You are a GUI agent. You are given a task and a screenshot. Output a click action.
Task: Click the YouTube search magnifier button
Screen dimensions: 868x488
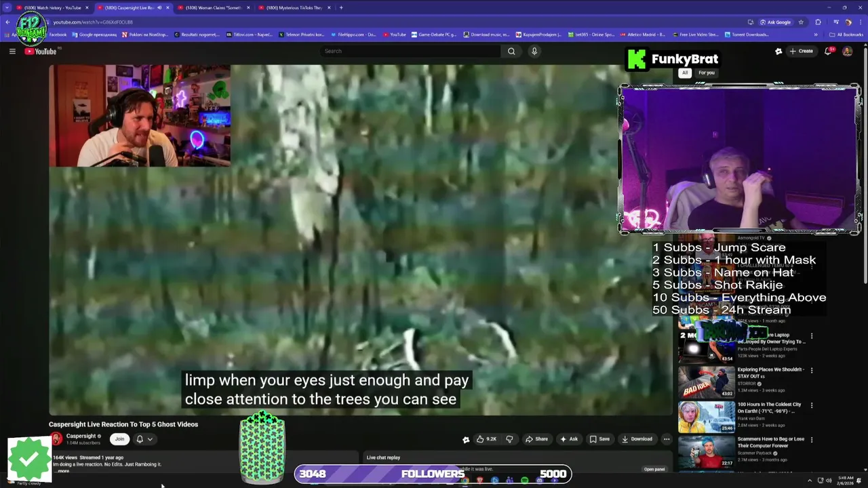[511, 51]
